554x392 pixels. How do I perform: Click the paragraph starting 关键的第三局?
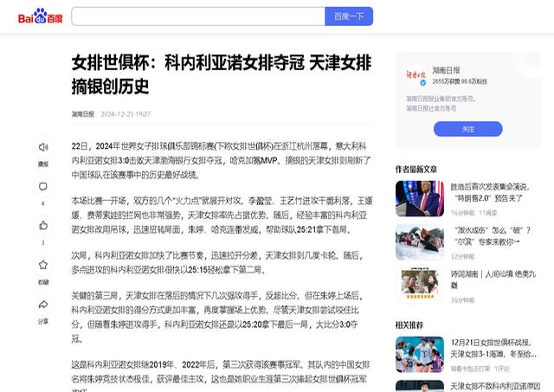click(x=217, y=317)
